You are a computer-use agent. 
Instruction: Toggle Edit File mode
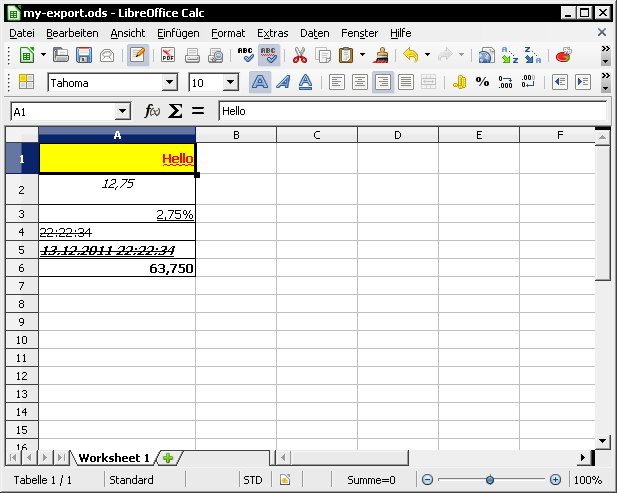pos(138,56)
